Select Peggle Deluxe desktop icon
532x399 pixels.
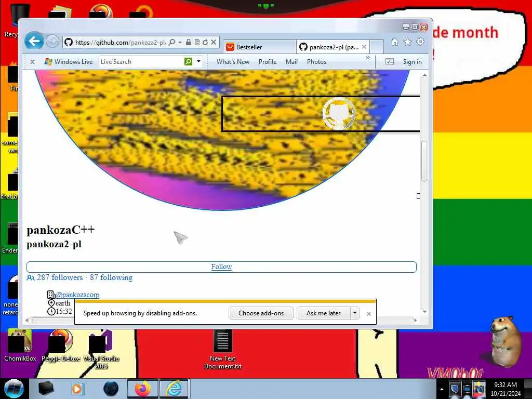(61, 345)
